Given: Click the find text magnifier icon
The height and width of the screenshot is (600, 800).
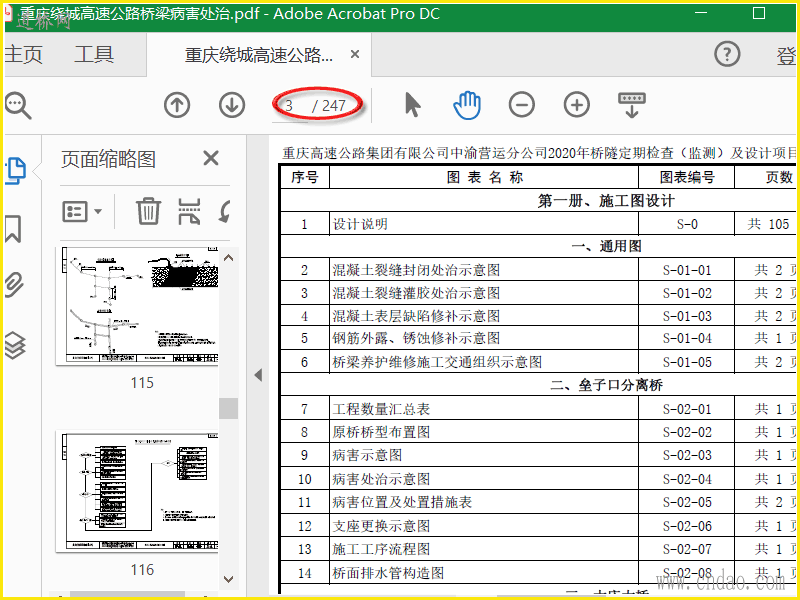Looking at the screenshot, I should click(x=18, y=106).
